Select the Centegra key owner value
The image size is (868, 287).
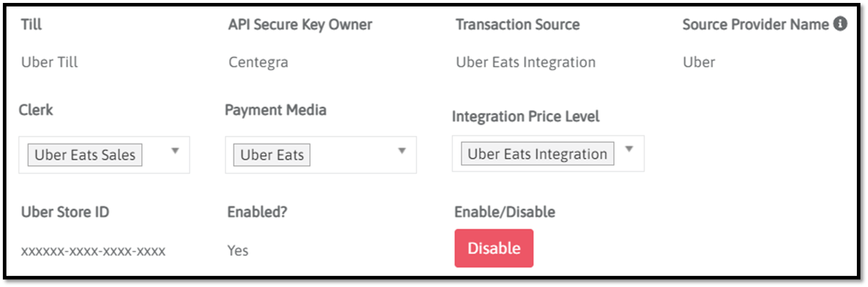click(258, 62)
